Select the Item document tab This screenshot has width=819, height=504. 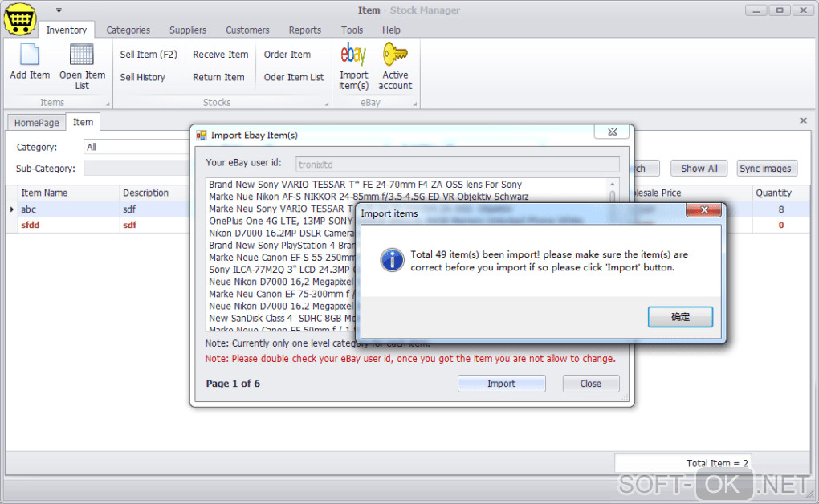coord(83,122)
